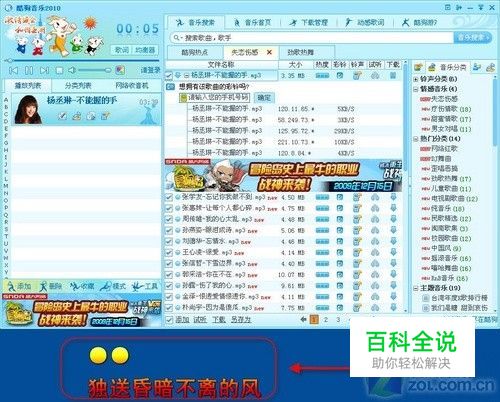
Task: Switch to 分类列表 tab
Action: point(78,86)
